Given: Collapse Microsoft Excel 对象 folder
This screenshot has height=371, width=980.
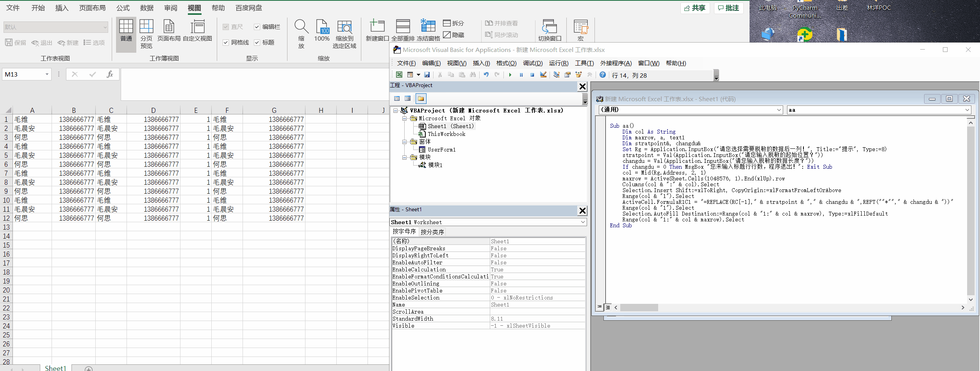Looking at the screenshot, I should point(405,118).
